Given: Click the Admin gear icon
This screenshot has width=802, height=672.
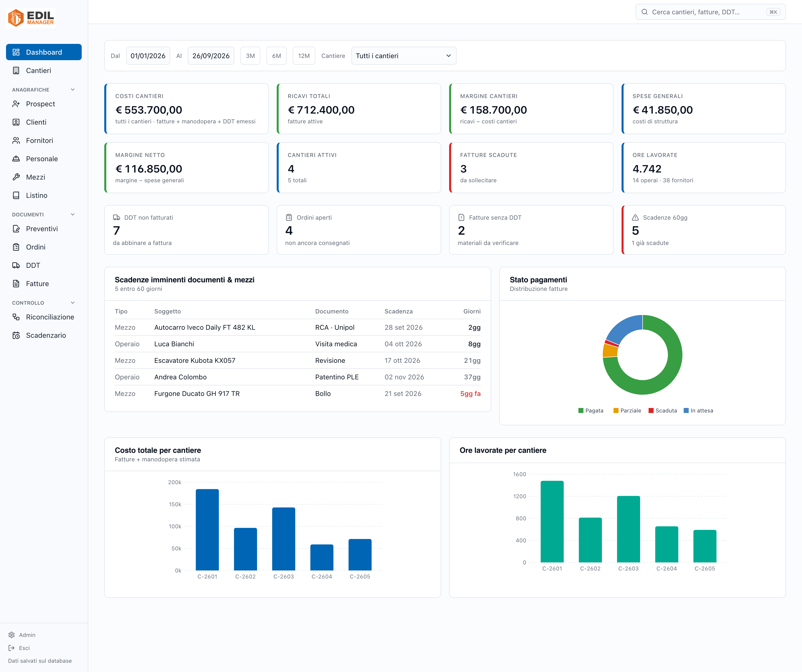Looking at the screenshot, I should (12, 635).
